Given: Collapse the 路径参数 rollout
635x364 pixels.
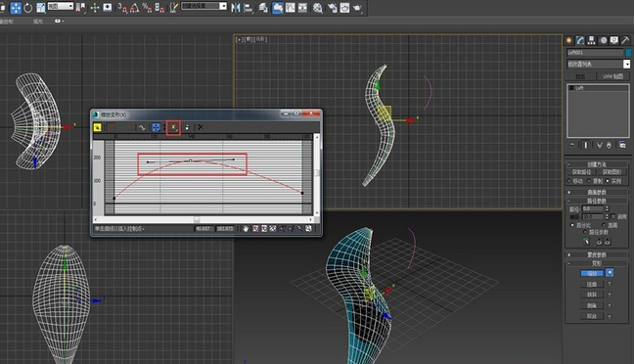Looking at the screenshot, I should click(597, 201).
